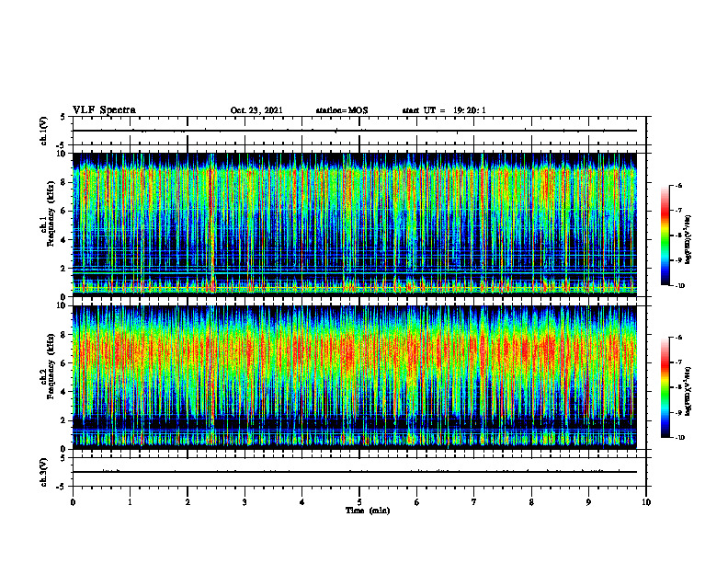
Task: Select the 'start UT = 19:20: 1' text
Action: coord(444,110)
